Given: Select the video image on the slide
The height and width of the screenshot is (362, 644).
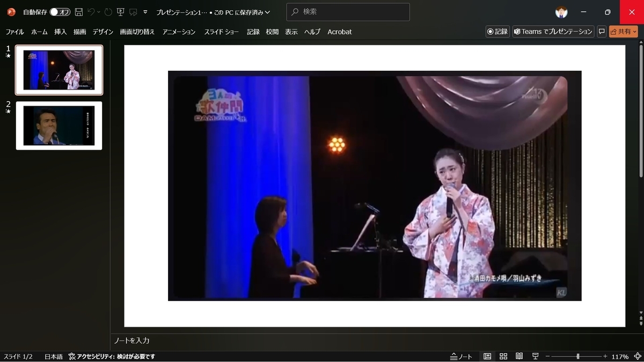Looking at the screenshot, I should click(375, 186).
